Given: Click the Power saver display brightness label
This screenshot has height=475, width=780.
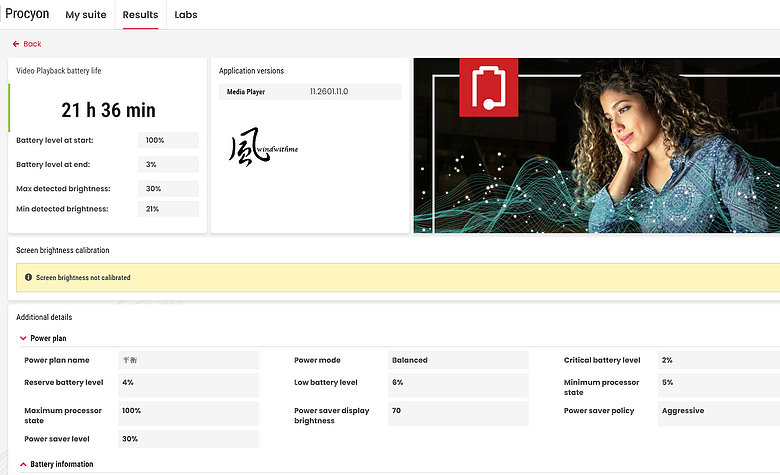Looking at the screenshot, I should (332, 416).
